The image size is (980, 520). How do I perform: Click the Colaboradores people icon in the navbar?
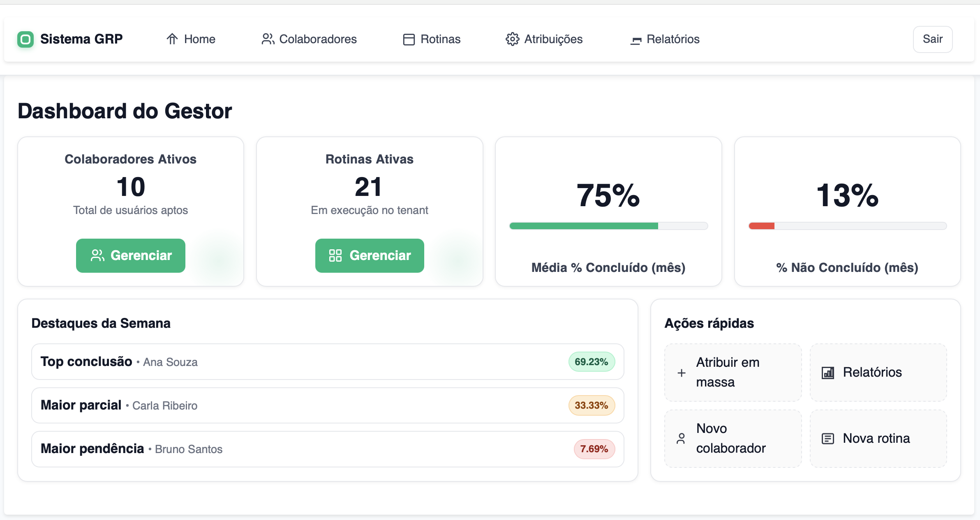(268, 39)
